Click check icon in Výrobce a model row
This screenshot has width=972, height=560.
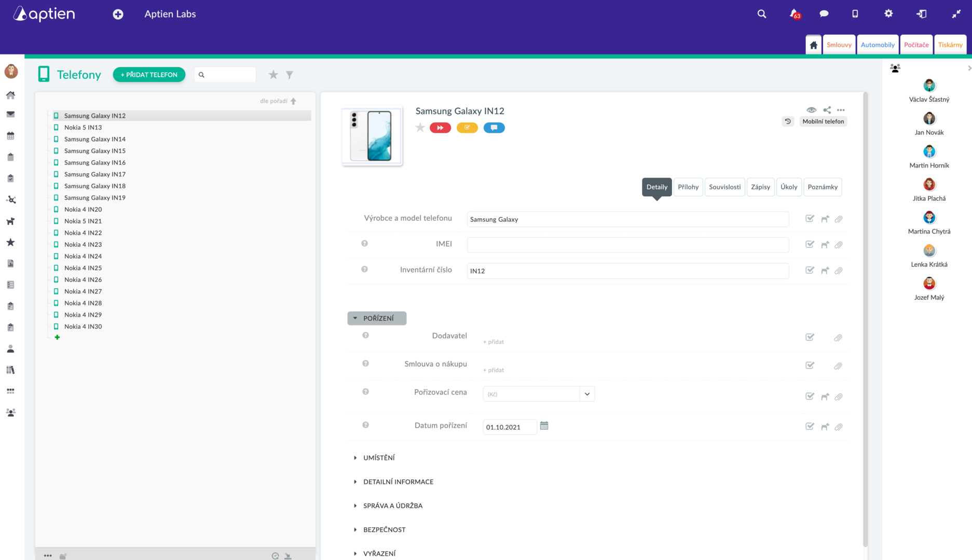pyautogui.click(x=810, y=219)
